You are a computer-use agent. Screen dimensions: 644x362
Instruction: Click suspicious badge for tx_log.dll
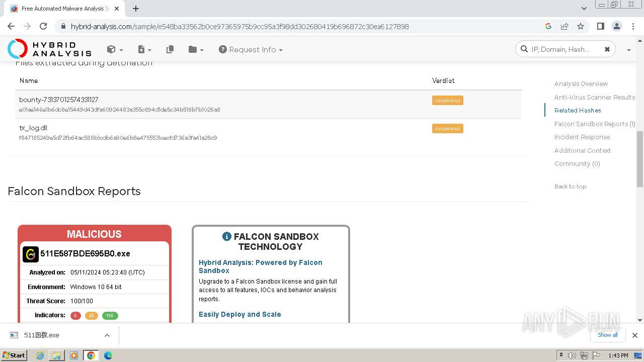447,128
